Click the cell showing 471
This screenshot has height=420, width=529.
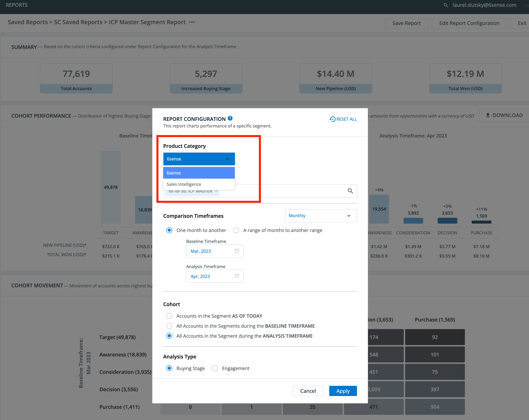(374, 407)
